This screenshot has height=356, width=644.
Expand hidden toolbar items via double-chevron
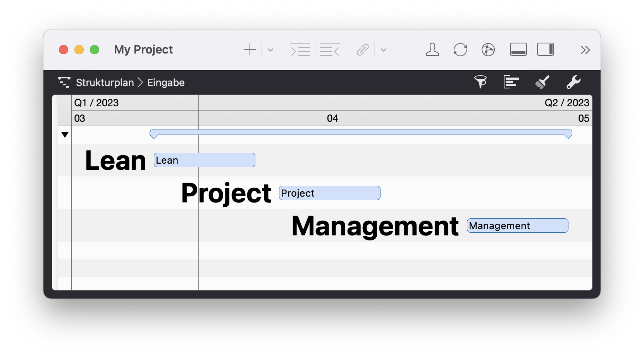click(x=585, y=50)
